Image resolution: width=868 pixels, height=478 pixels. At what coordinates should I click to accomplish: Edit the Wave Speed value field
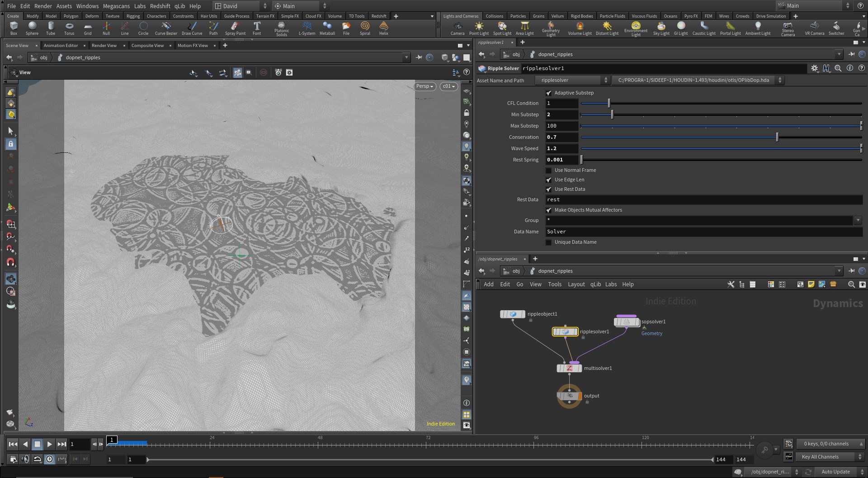click(561, 148)
